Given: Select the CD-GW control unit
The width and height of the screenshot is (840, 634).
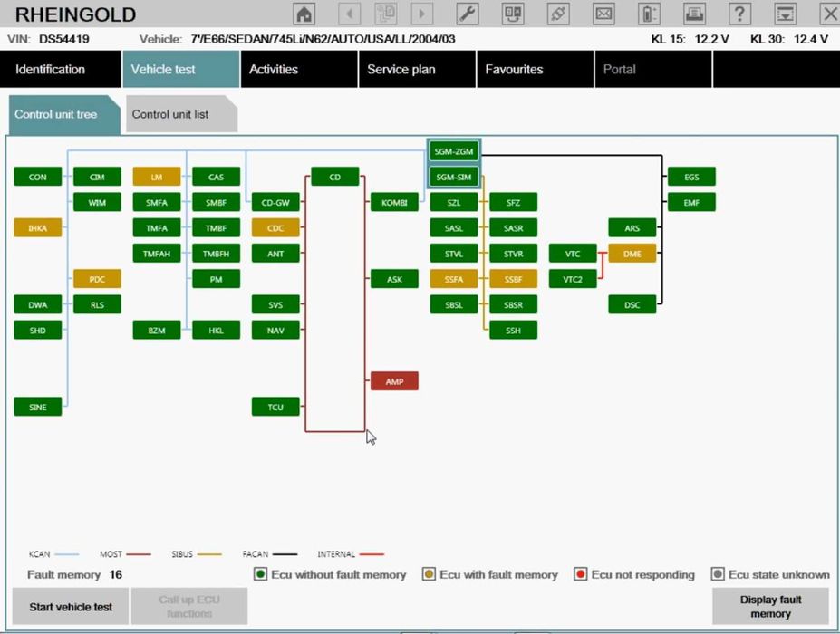Looking at the screenshot, I should [x=275, y=202].
